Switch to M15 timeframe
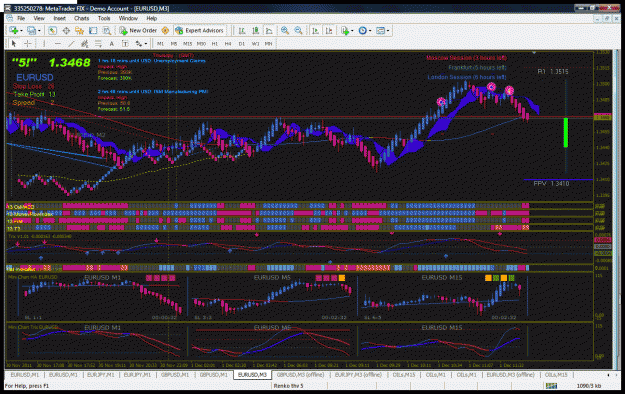Screen dimensions: 625x394 click(x=187, y=44)
